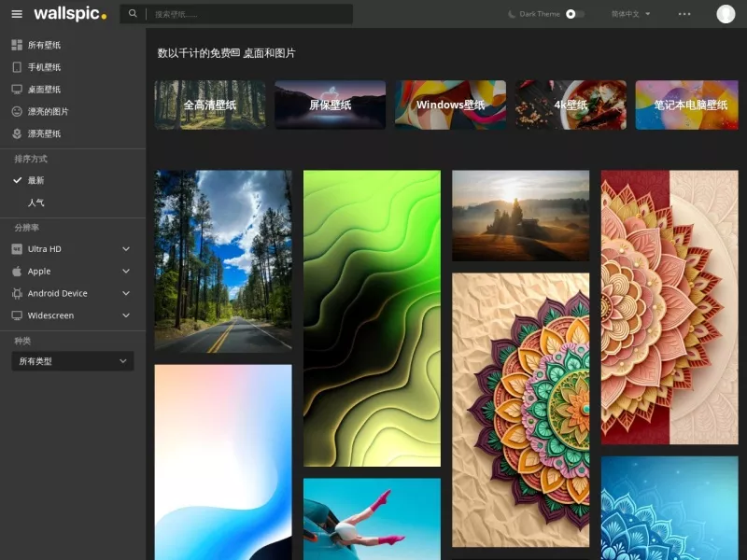Open the 屏保壁纸 category card
The width and height of the screenshot is (747, 560).
click(x=331, y=105)
